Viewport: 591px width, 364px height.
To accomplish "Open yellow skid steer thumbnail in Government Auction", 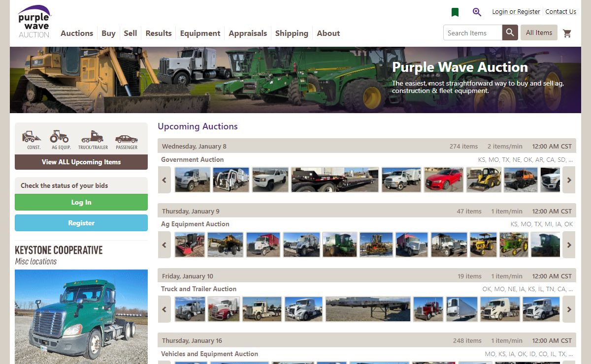I will point(484,180).
